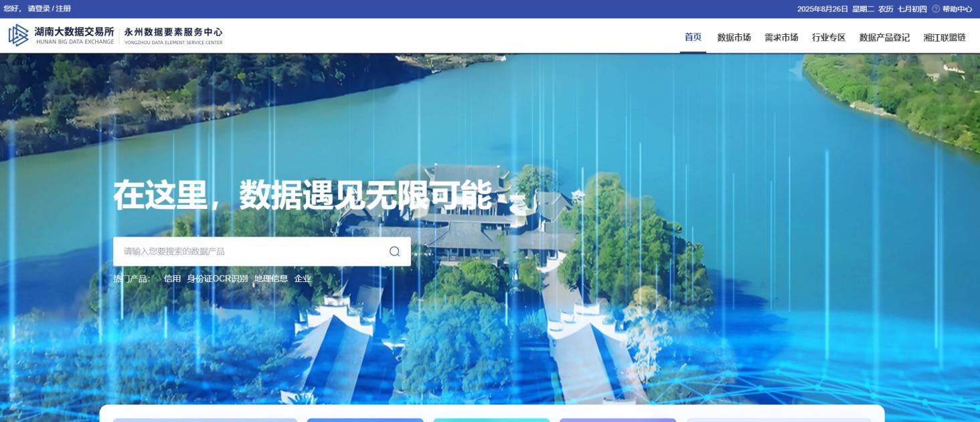The width and height of the screenshot is (980, 422).
Task: Choose hot product tag 企业
Action: [x=303, y=279]
